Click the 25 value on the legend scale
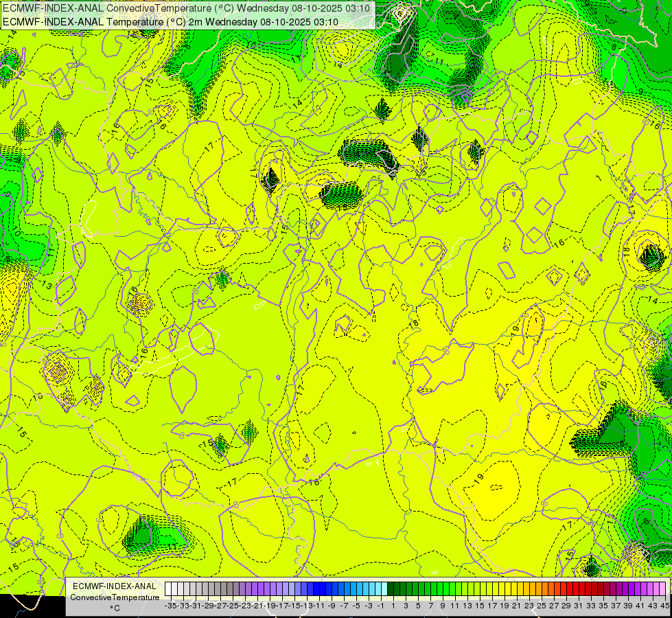The image size is (672, 618). click(x=542, y=606)
